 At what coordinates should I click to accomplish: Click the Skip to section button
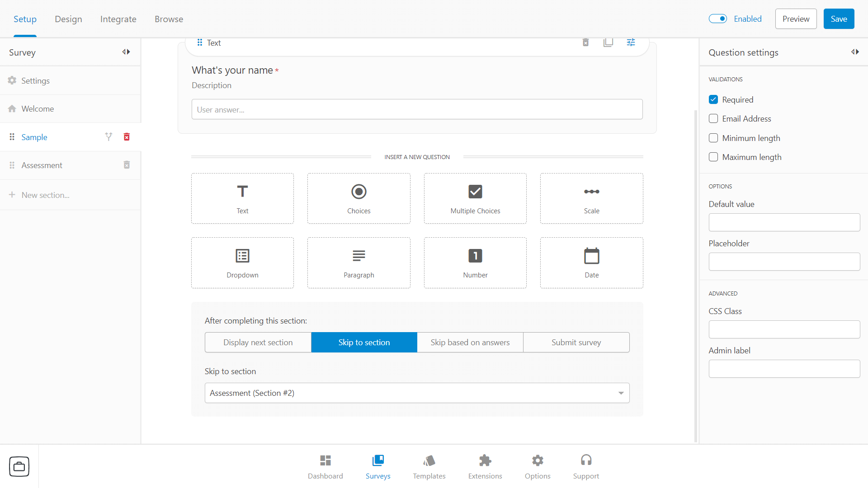pyautogui.click(x=363, y=342)
